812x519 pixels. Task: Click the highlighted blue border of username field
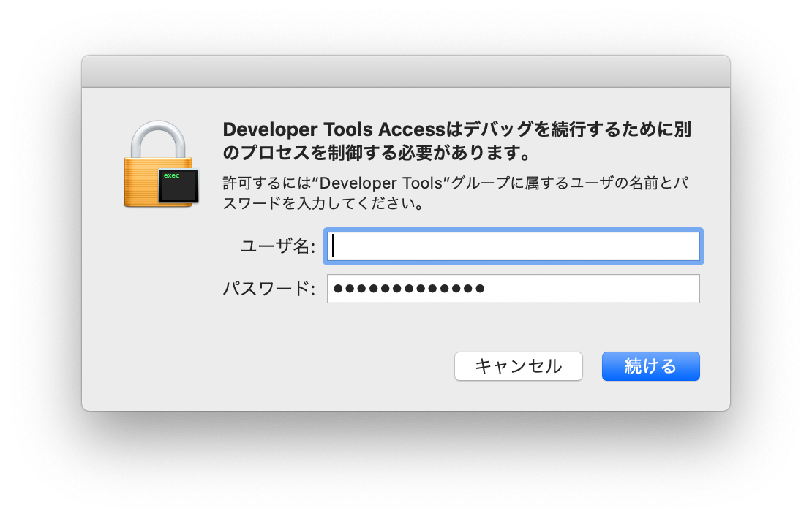512,231
